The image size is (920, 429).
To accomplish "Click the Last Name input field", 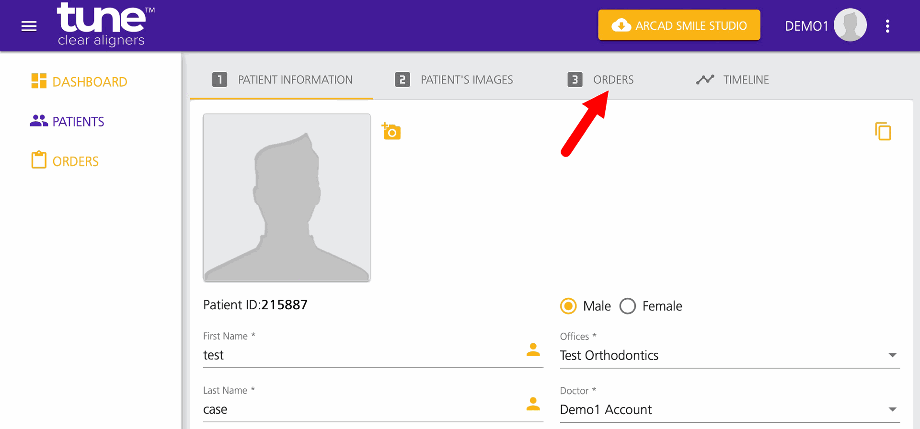I will pos(373,409).
